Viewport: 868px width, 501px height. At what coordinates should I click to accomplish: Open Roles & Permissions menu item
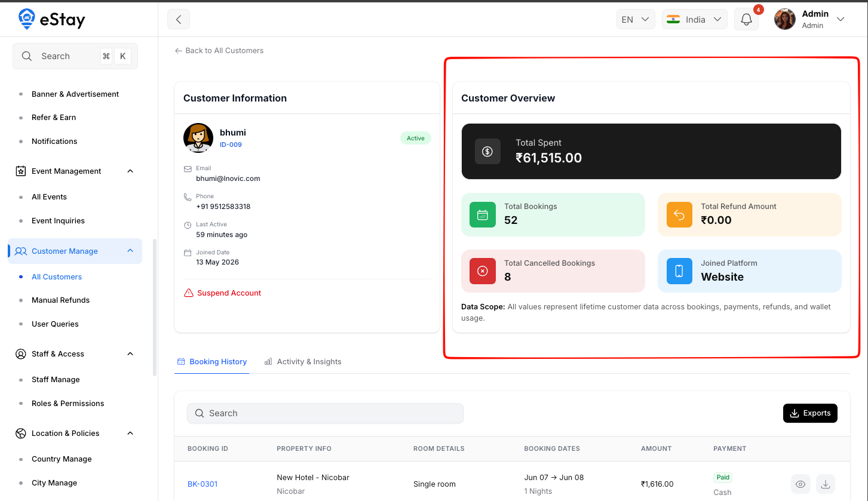pos(68,404)
